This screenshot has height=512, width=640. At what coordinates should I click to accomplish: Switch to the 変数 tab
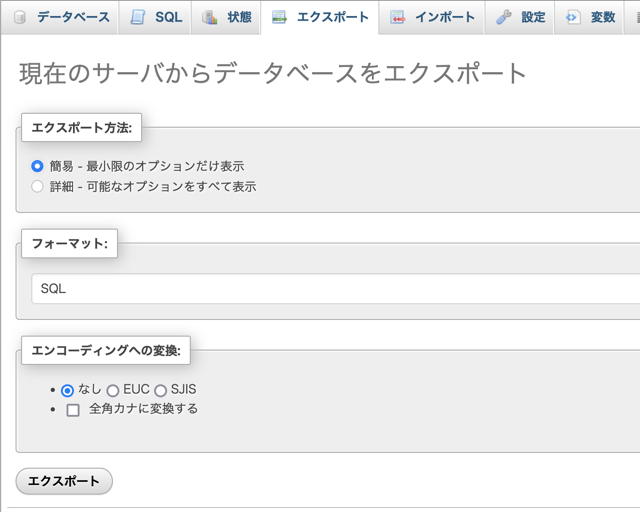602,17
